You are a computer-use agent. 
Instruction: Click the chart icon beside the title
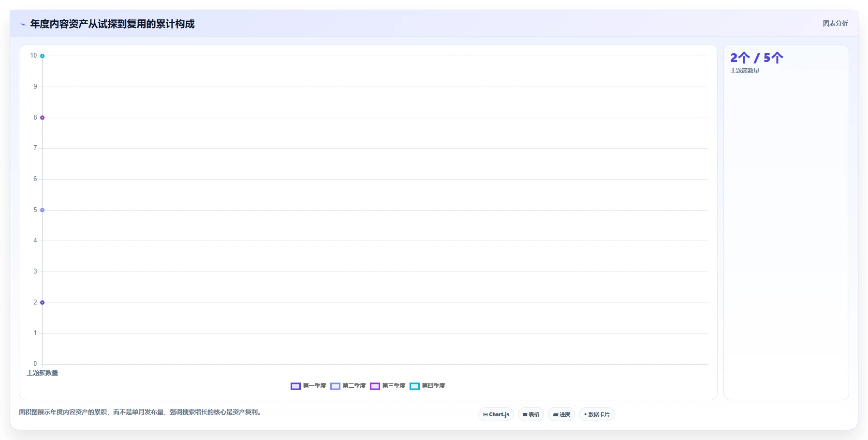(x=23, y=24)
